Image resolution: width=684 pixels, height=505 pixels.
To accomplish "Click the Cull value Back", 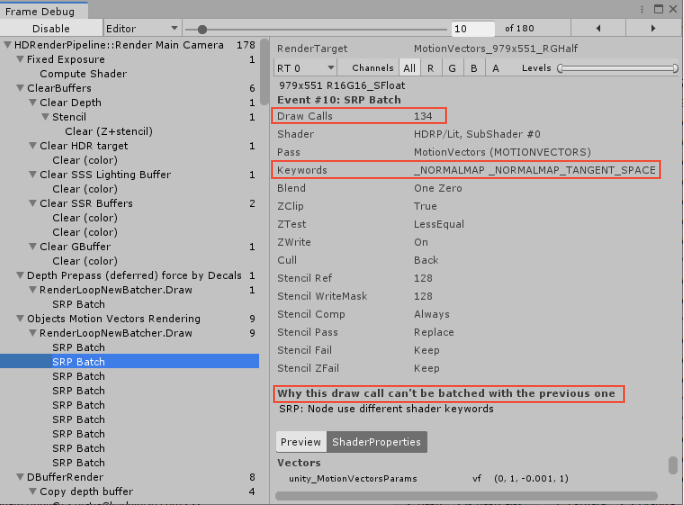I will point(426,260).
